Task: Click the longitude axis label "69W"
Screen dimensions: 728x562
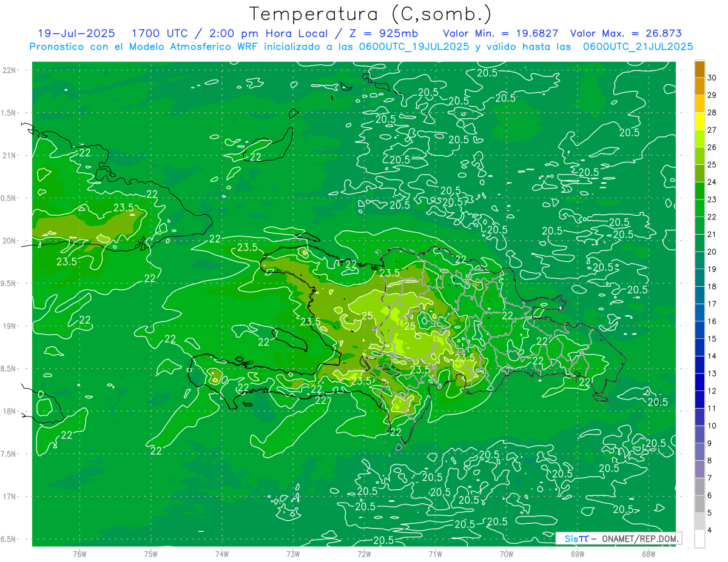Action: 578,553
